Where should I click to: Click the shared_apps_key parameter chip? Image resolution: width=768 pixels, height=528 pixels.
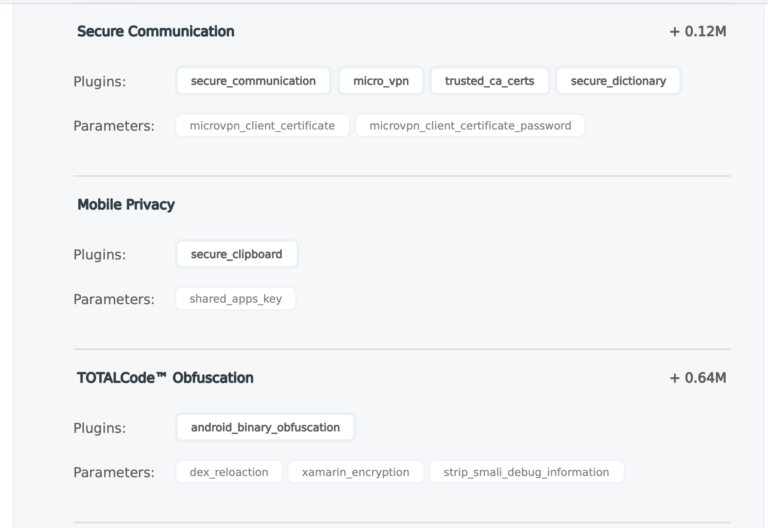tap(236, 299)
